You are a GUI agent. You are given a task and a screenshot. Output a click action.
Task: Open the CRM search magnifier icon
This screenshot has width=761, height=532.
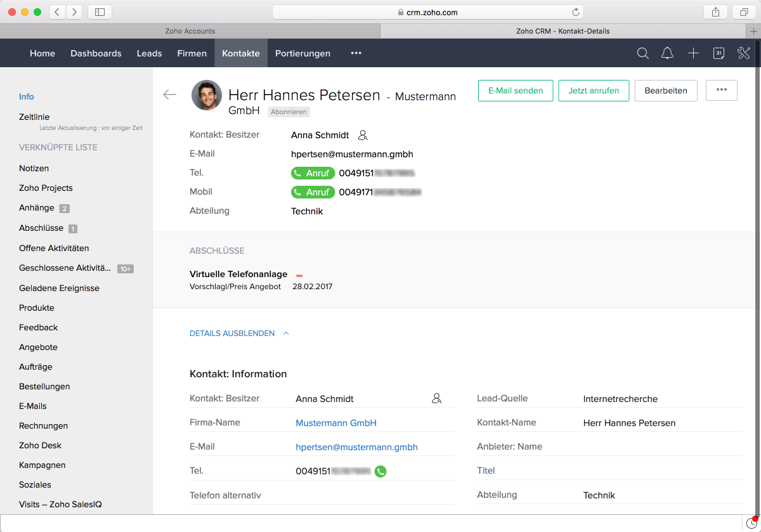[642, 53]
